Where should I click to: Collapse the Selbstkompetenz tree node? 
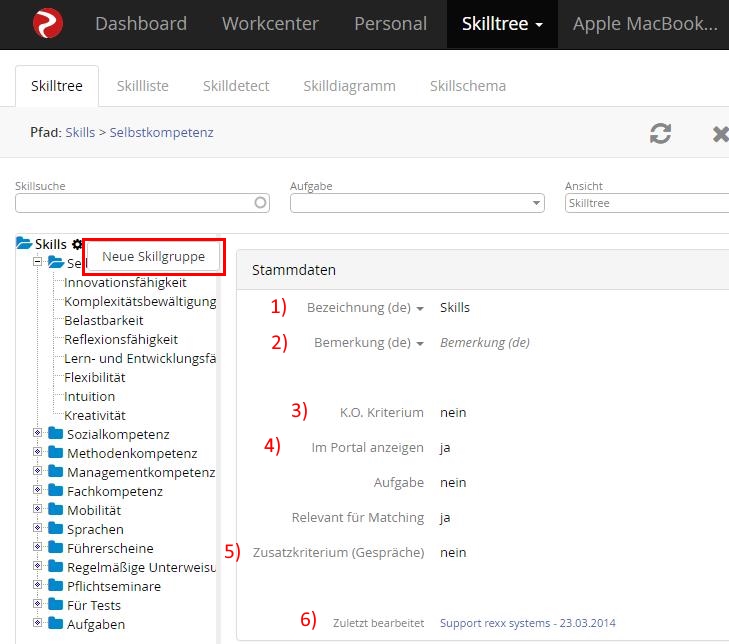pyautogui.click(x=38, y=262)
